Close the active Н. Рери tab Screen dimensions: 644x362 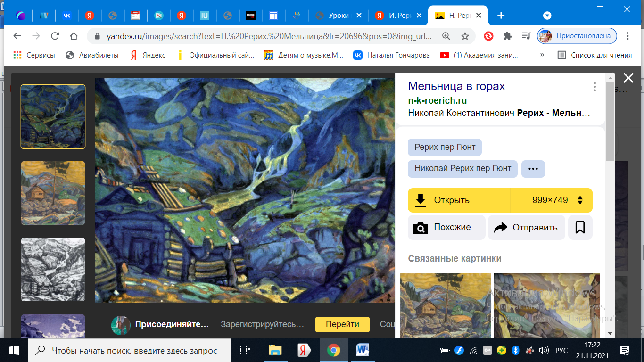click(479, 16)
